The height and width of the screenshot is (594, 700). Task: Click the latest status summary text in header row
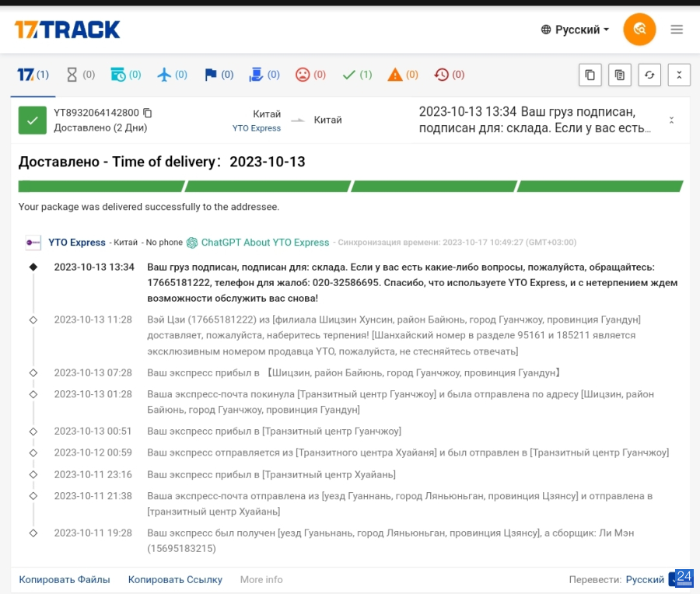point(535,120)
